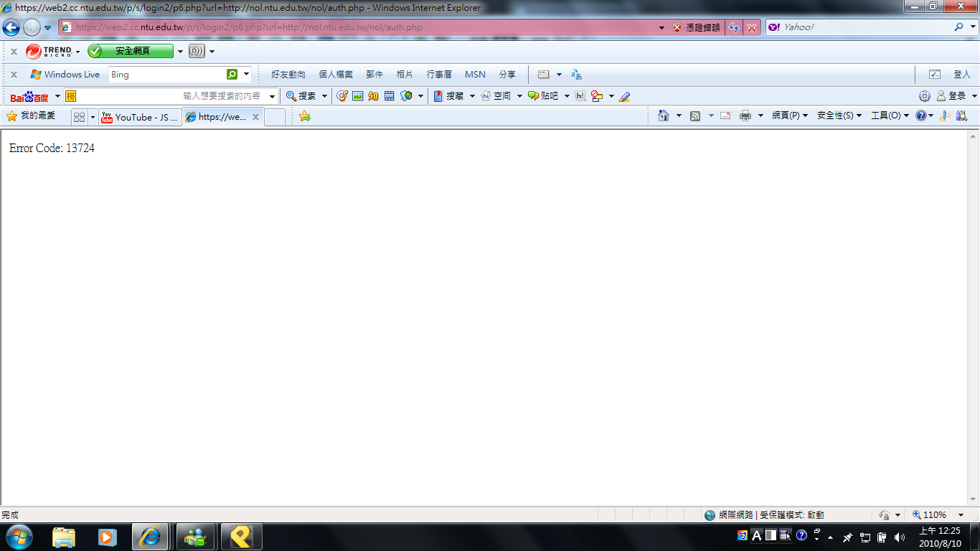
Task: Click the Print icon in command bar
Action: pyautogui.click(x=745, y=116)
